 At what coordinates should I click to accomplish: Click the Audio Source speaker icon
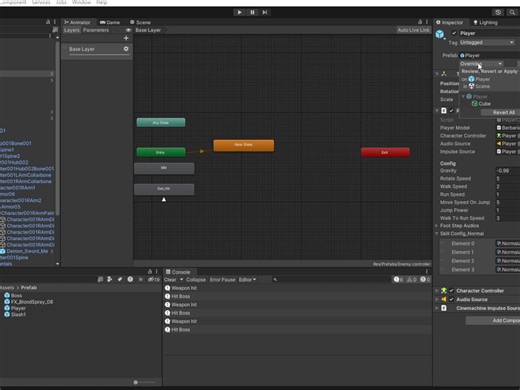[444, 299]
